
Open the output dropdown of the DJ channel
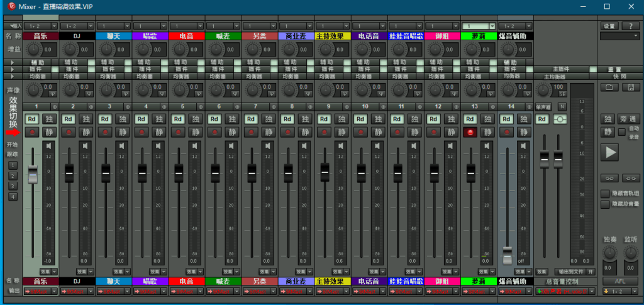pos(90,291)
